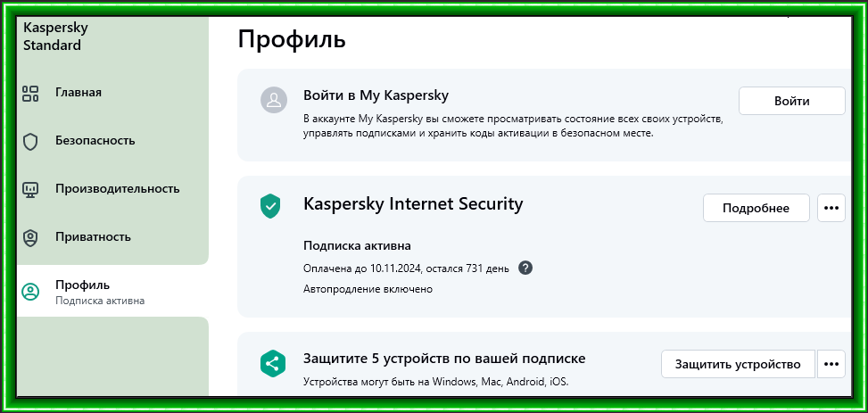Screen dimensions: 868x413
Task: Click the Войти button
Action: click(x=792, y=101)
